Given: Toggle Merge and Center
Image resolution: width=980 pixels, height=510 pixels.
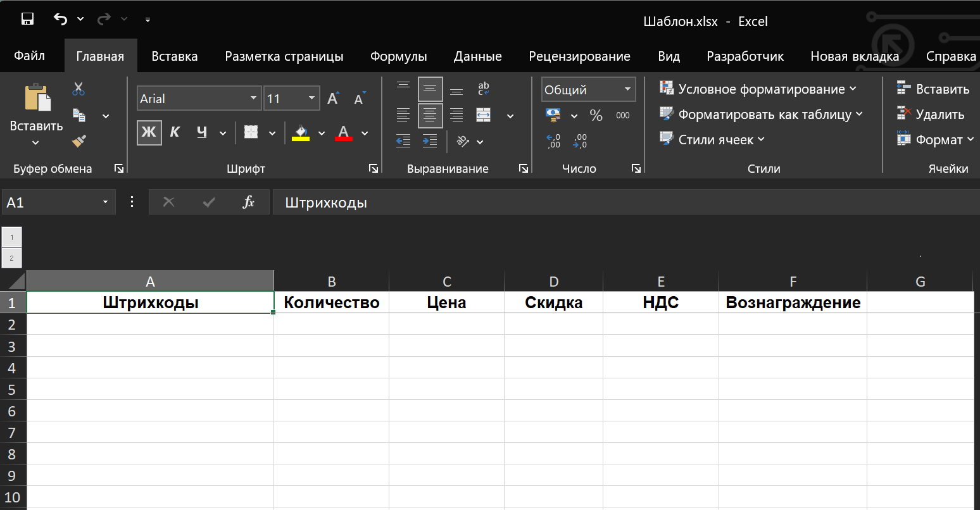Looking at the screenshot, I should click(484, 115).
